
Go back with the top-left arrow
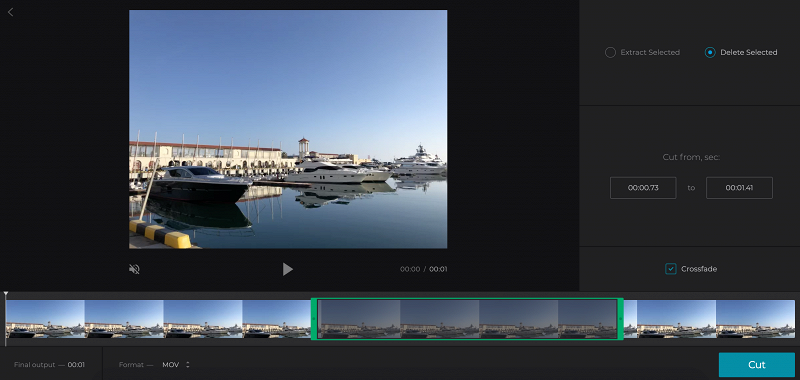[x=11, y=12]
